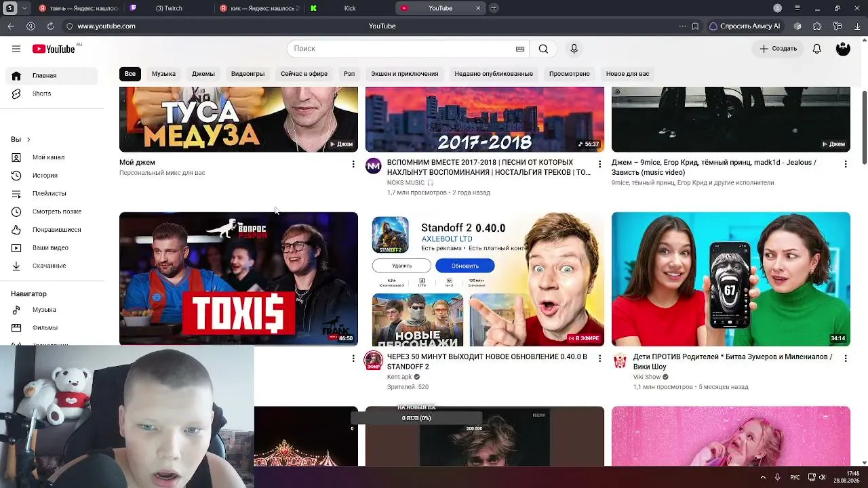
Task: Open options for Standoff 2 update stream
Action: point(599,359)
